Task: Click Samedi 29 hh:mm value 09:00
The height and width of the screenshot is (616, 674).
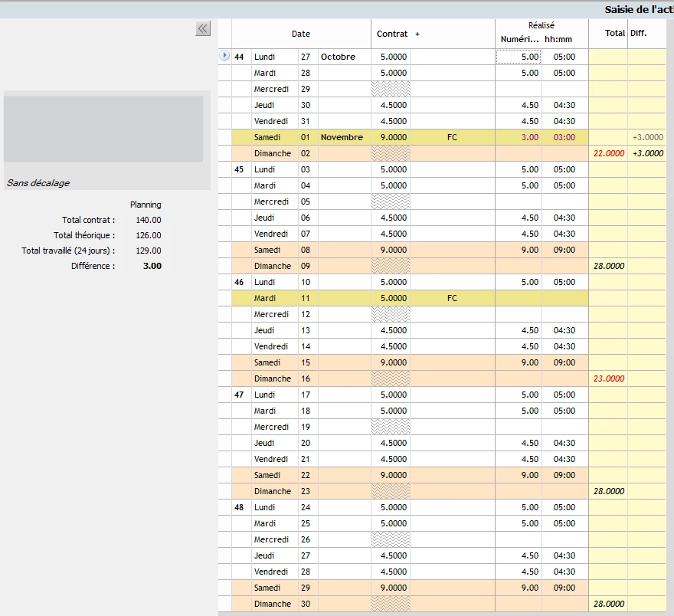Action: pyautogui.click(x=564, y=588)
